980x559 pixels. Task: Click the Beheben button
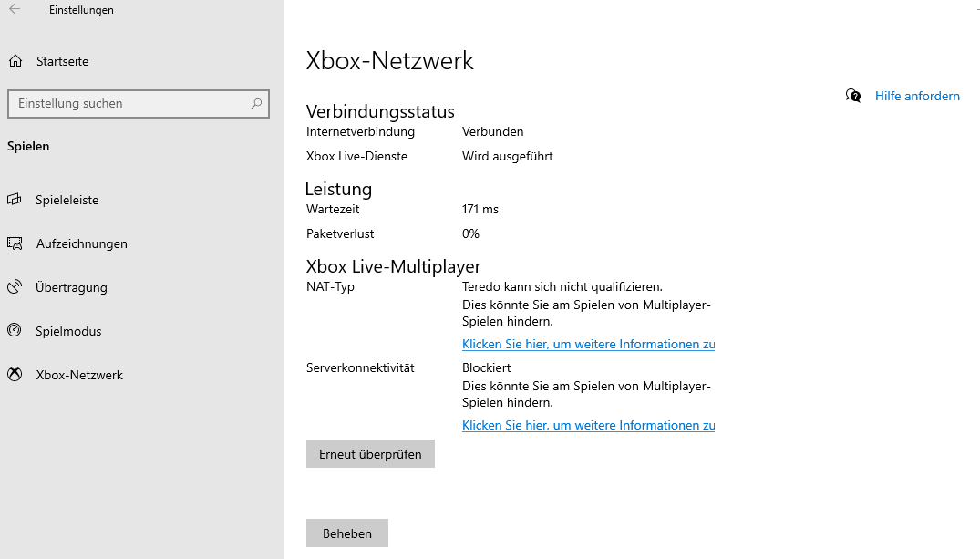(347, 533)
